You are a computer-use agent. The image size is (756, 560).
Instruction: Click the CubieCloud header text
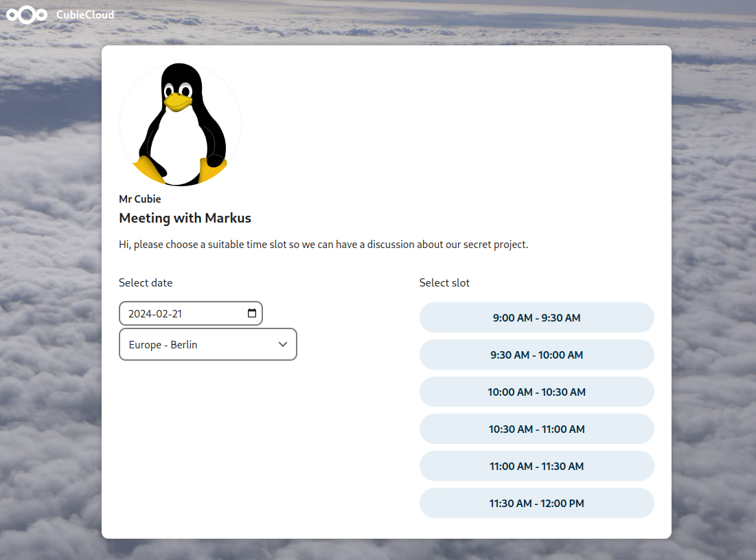point(85,14)
